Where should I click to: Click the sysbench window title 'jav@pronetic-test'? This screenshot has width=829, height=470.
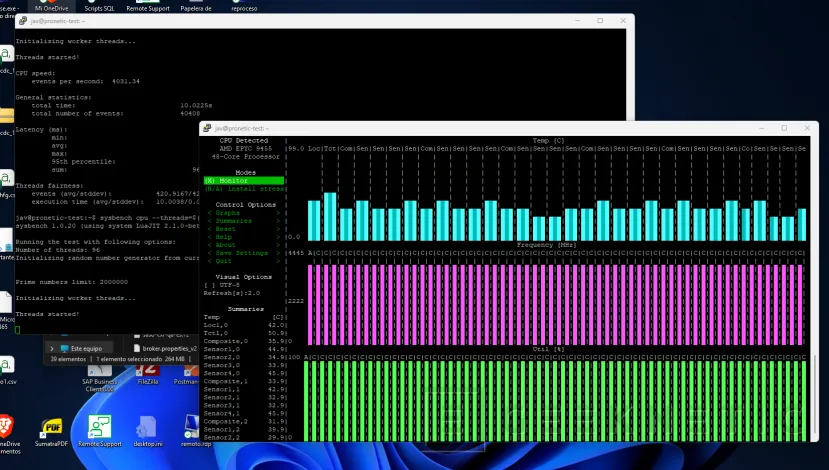[x=58, y=21]
